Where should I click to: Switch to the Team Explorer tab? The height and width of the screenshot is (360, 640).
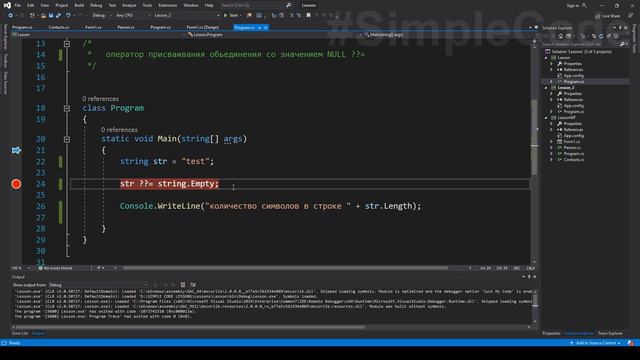(x=610, y=333)
